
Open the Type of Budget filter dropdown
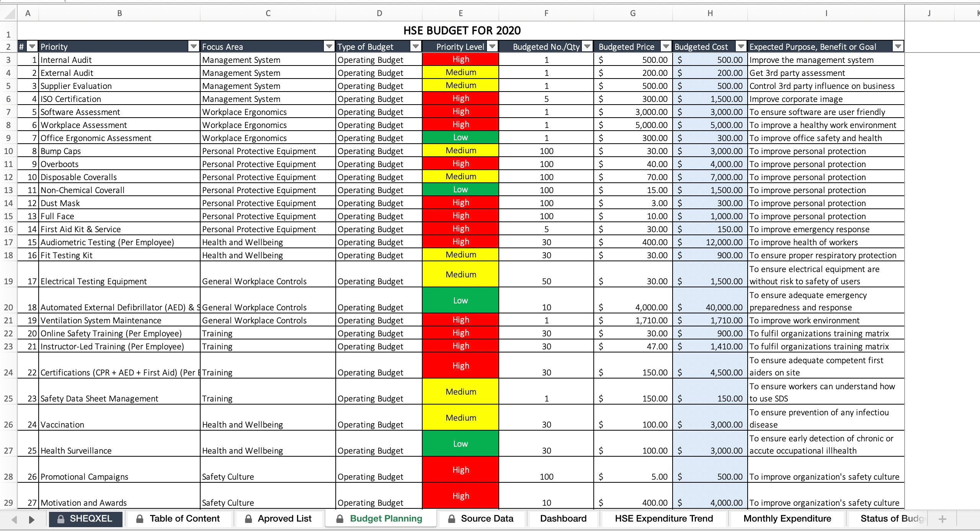coord(416,46)
